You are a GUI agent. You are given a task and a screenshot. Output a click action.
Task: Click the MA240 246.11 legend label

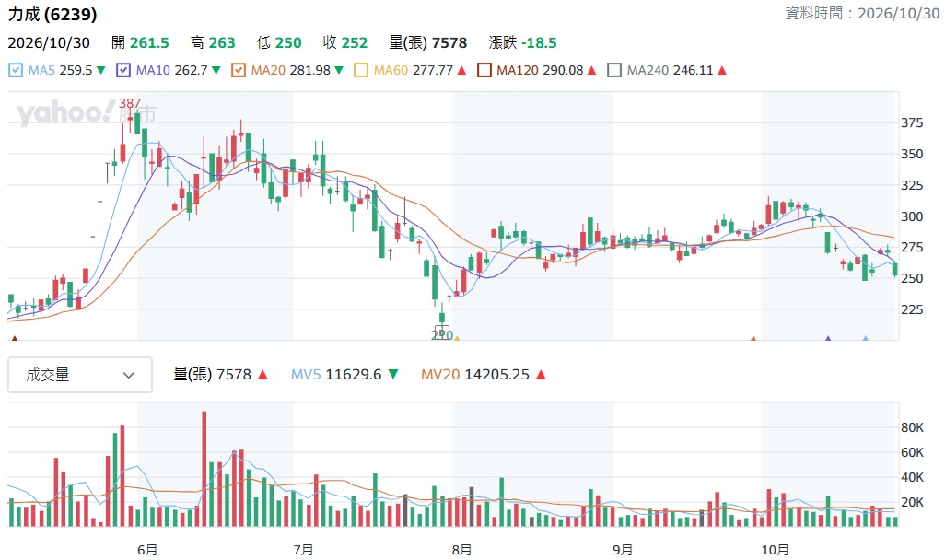pos(670,71)
